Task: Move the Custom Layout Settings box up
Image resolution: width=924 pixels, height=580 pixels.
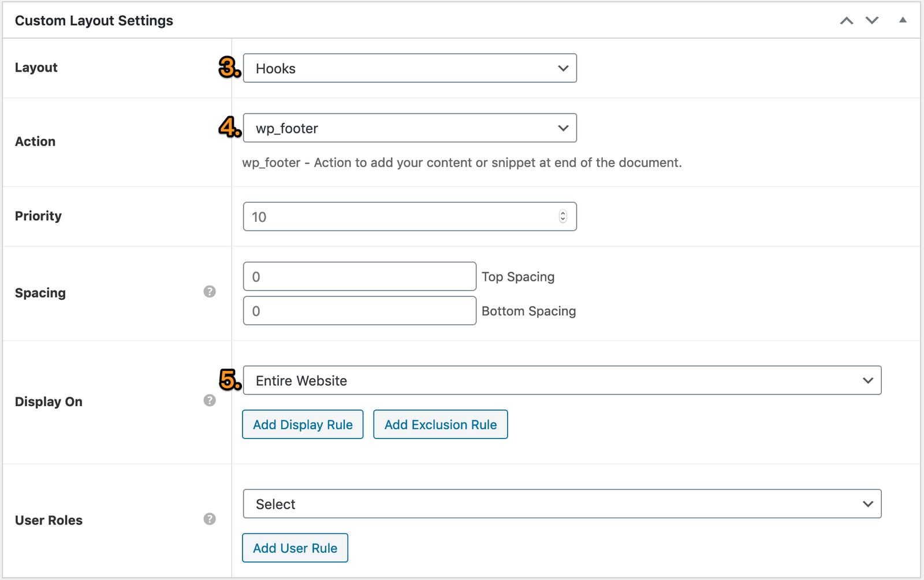Action: 847,20
